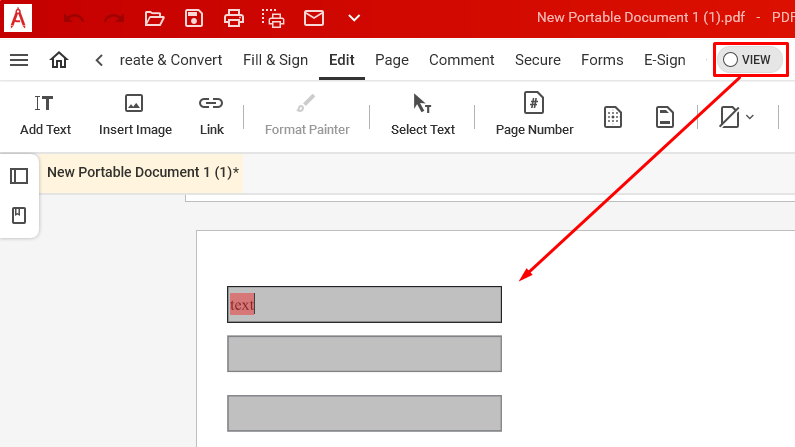Print the document
This screenshot has width=795, height=447.
click(x=234, y=19)
